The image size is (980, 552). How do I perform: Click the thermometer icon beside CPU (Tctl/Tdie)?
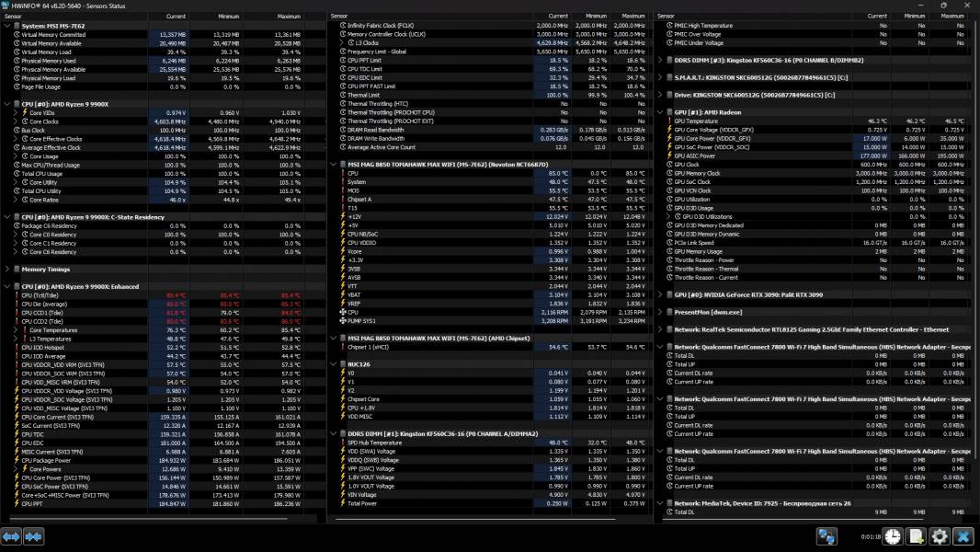tap(17, 295)
